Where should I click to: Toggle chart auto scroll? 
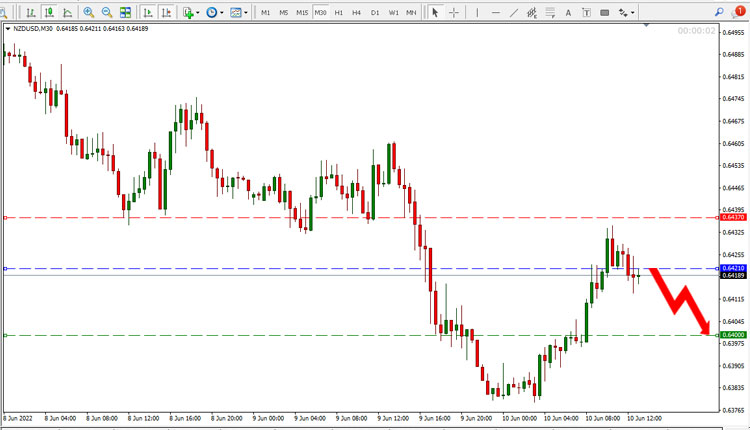coord(148,12)
